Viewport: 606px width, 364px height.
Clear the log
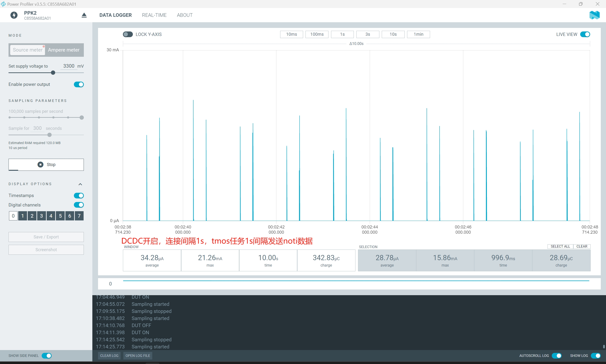[x=109, y=356]
